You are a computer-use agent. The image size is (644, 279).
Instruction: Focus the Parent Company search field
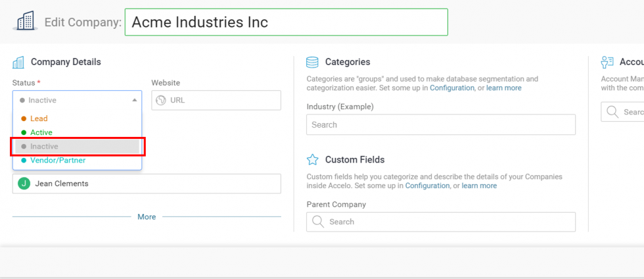tap(441, 222)
